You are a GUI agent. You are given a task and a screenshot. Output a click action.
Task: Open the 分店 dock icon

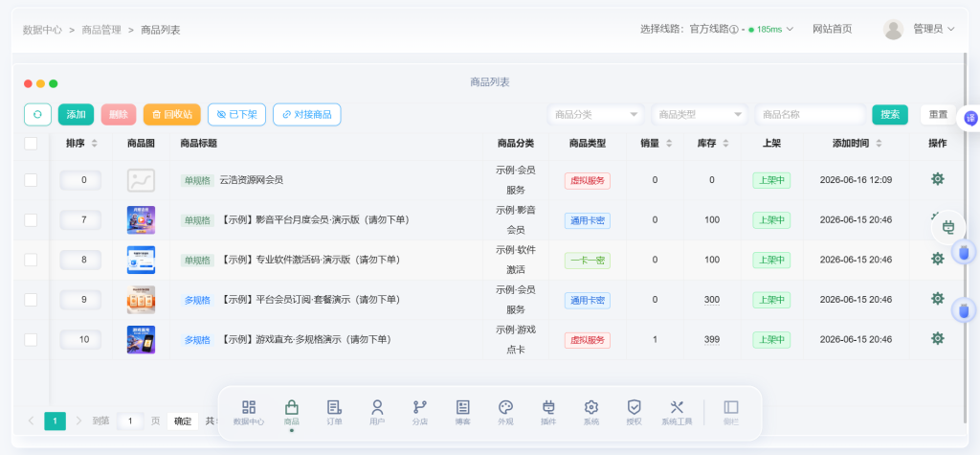click(x=420, y=413)
